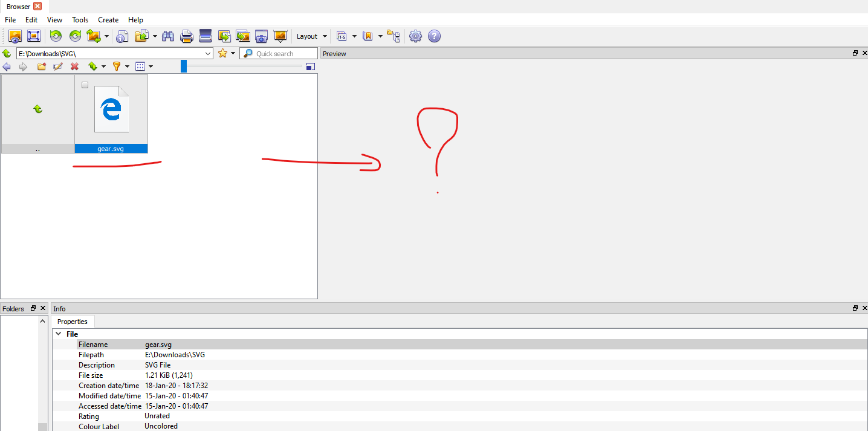Viewport: 868px width, 431px height.
Task: Open the Layout dropdown
Action: [311, 36]
